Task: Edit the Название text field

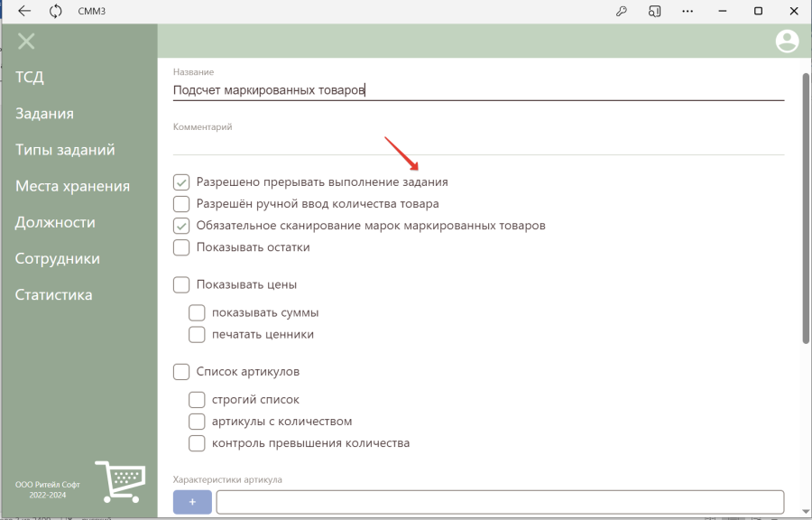Action: (x=478, y=90)
